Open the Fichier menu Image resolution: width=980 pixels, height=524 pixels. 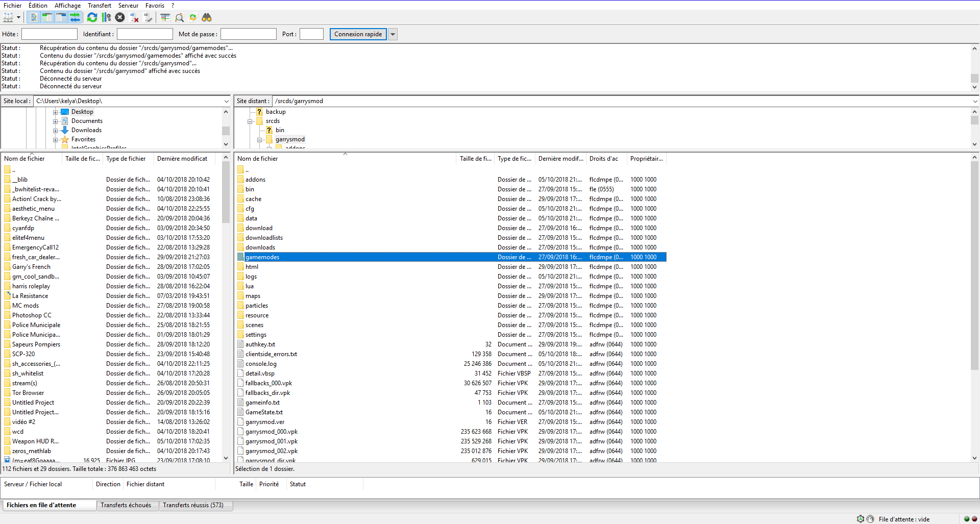coord(13,6)
